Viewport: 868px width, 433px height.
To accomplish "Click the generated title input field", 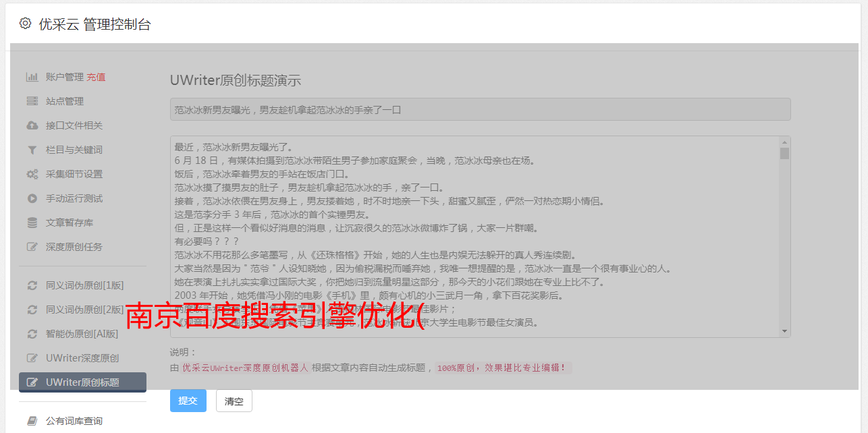I will coord(480,109).
